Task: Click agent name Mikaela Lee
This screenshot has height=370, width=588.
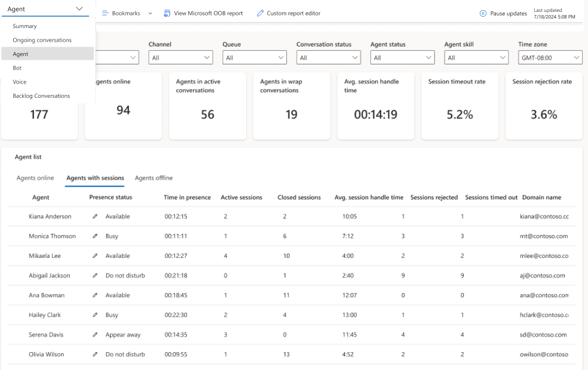Action: pos(45,256)
